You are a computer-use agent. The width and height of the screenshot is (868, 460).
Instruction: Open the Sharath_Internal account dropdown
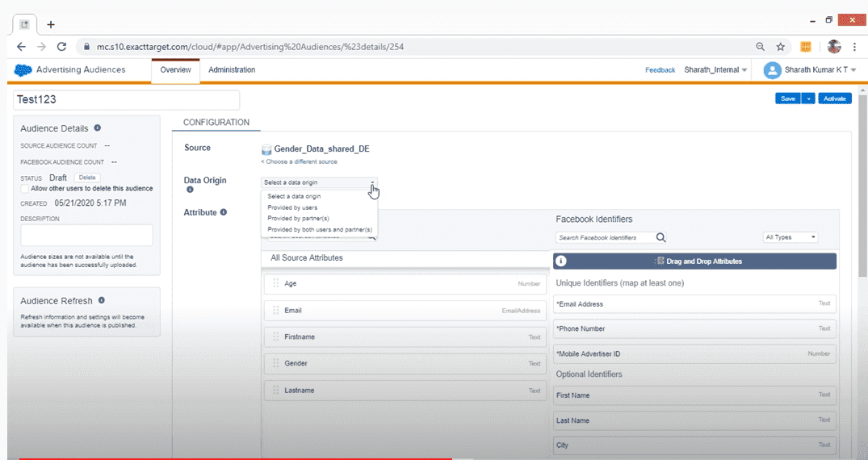pyautogui.click(x=715, y=70)
